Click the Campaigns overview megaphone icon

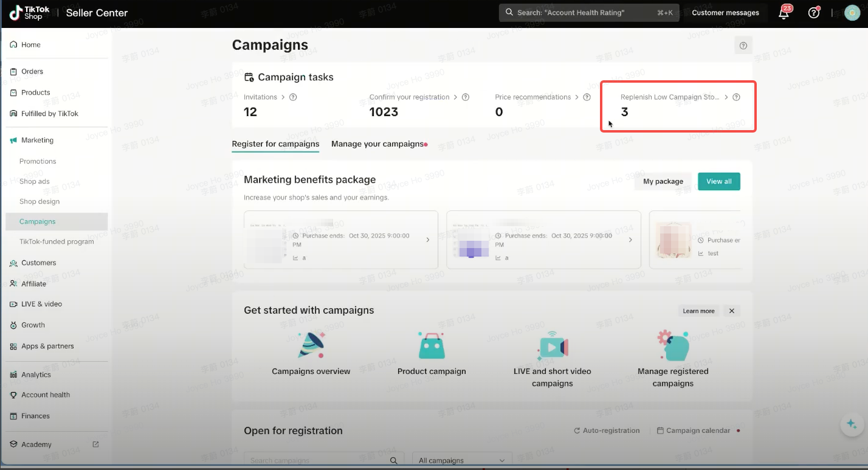click(311, 345)
